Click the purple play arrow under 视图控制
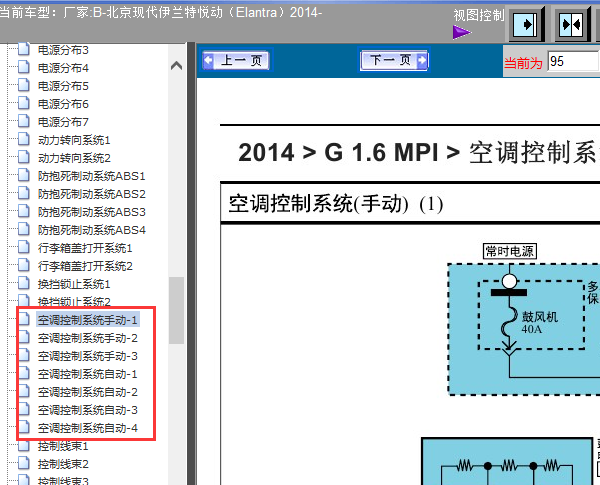 click(x=461, y=33)
